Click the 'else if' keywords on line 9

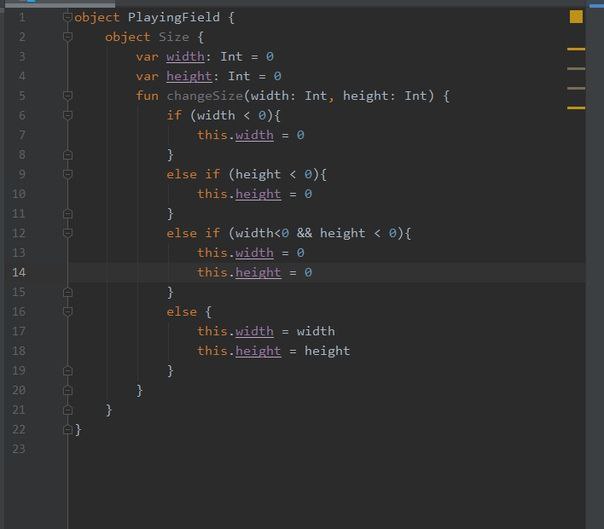point(193,174)
